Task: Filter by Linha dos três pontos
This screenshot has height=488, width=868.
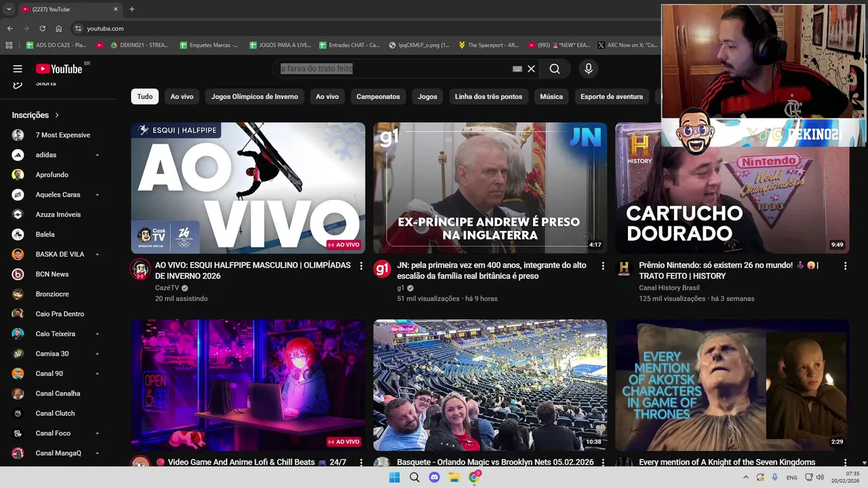Action: (488, 96)
